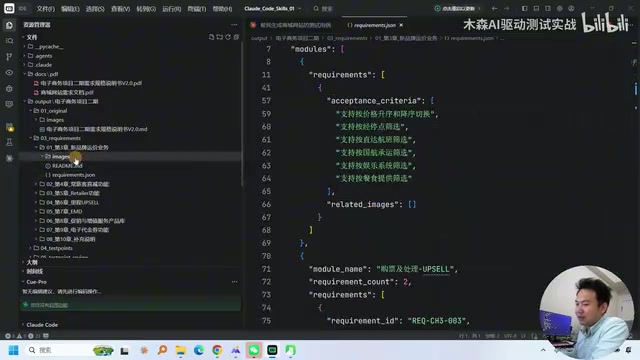Click the eye-shaped icon in the activity bar
This screenshot has width=640, height=360.
[x=9, y=73]
